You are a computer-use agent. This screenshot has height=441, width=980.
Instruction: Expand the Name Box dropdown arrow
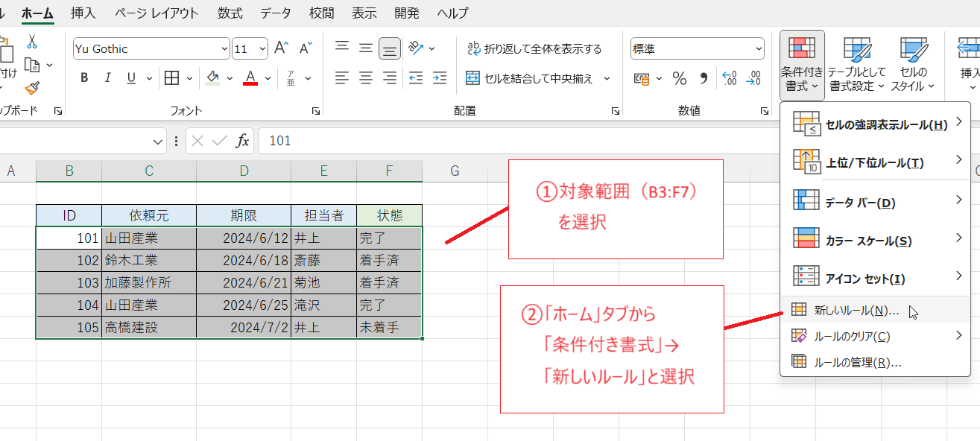pos(158,142)
